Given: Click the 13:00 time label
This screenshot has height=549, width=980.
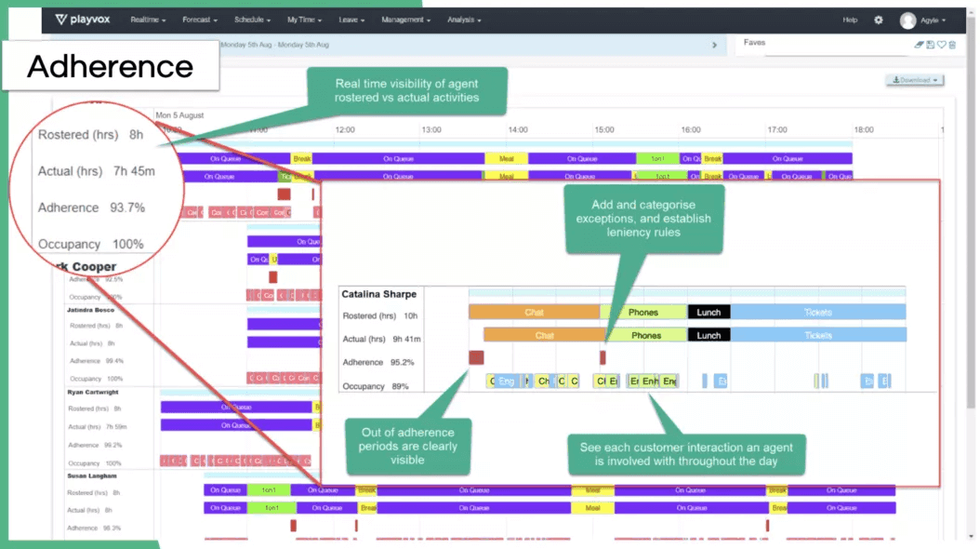Looking at the screenshot, I should click(431, 130).
